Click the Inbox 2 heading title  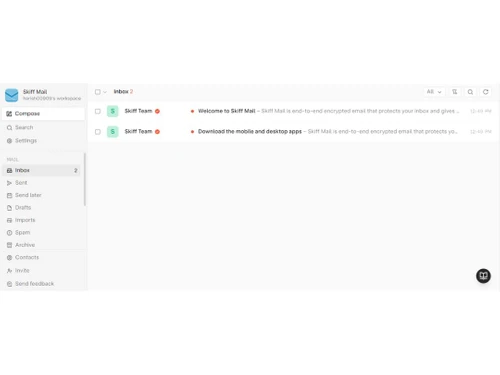(123, 92)
